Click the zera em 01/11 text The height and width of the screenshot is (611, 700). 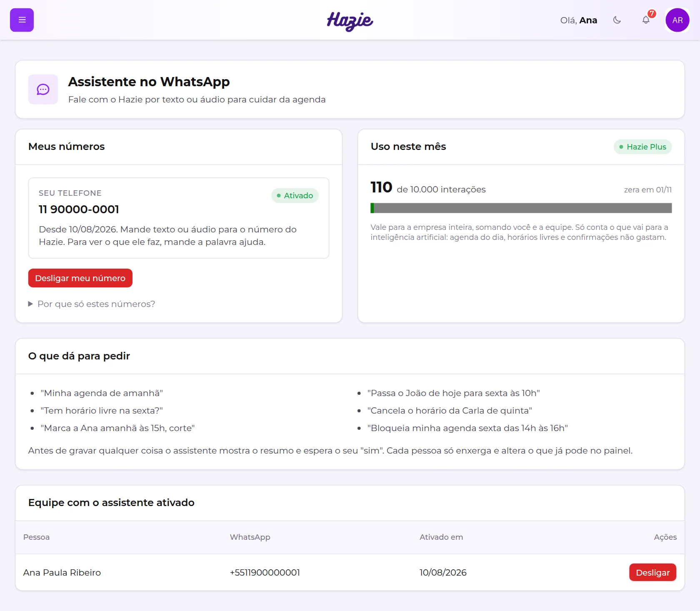point(648,190)
